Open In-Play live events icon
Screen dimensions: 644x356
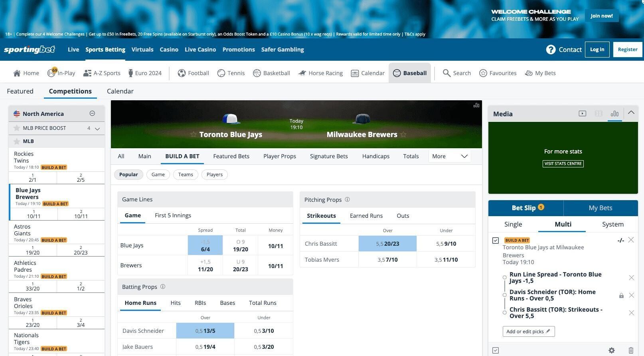[51, 73]
